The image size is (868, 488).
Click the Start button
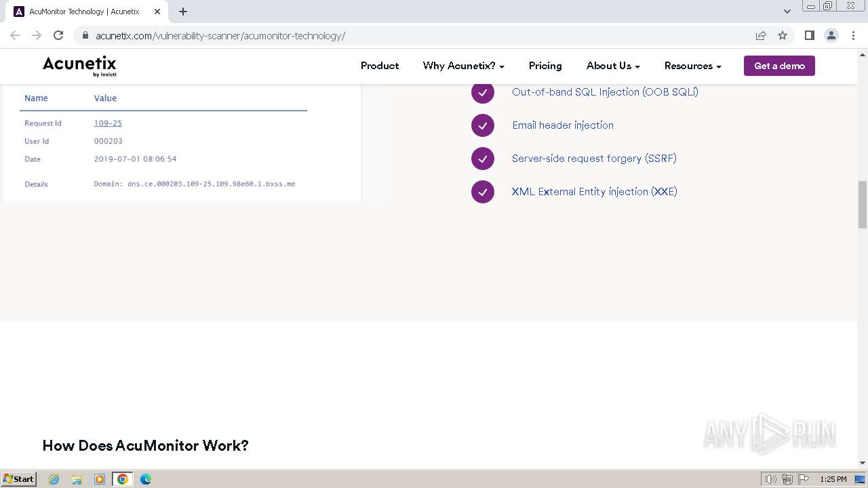click(x=19, y=479)
